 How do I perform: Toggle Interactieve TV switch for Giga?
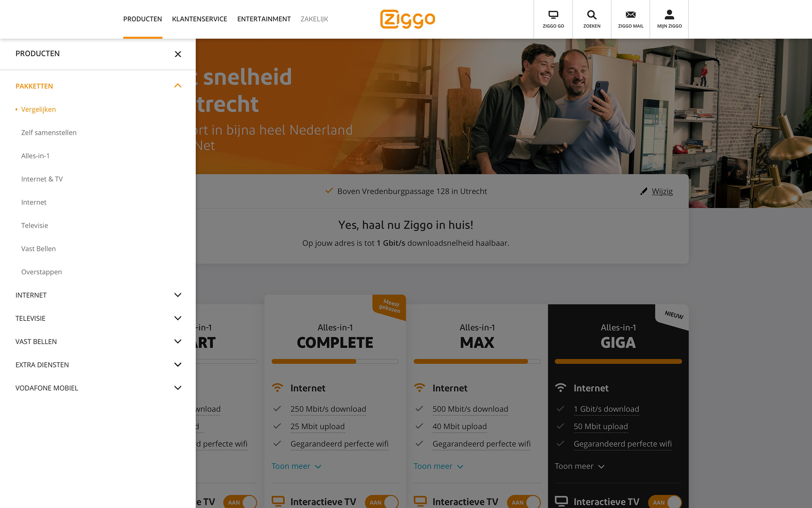(665, 502)
